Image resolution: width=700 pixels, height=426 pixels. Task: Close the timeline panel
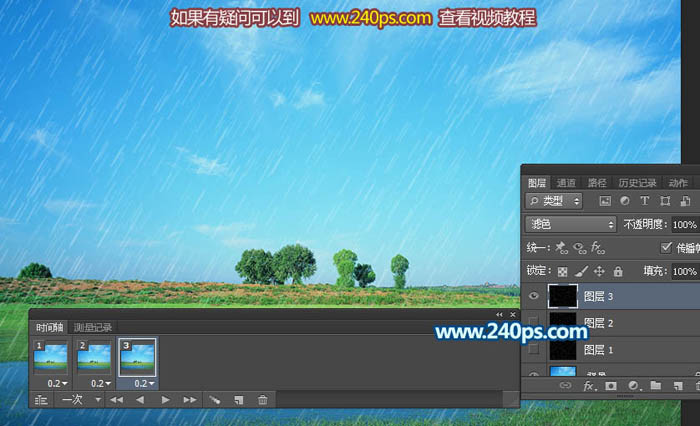pos(513,315)
